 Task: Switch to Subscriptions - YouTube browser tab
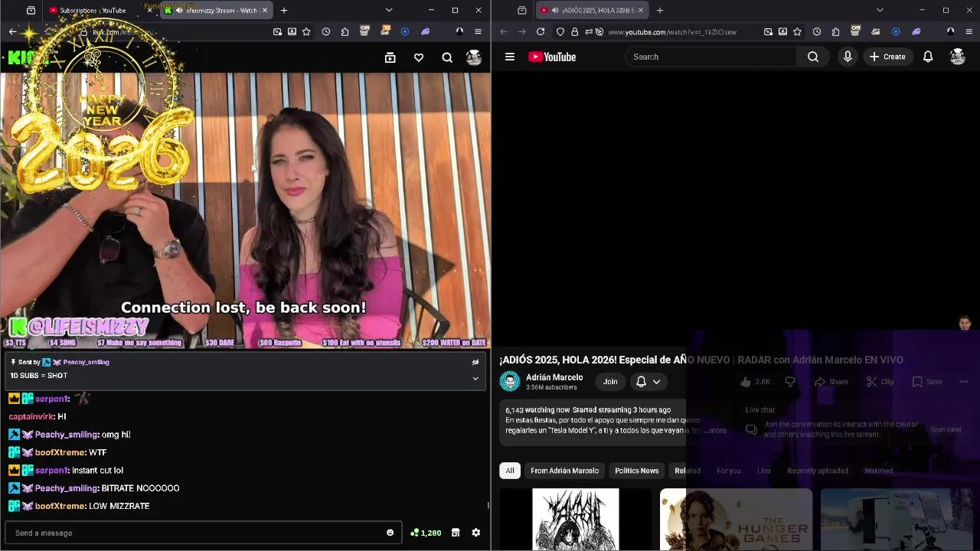click(93, 11)
